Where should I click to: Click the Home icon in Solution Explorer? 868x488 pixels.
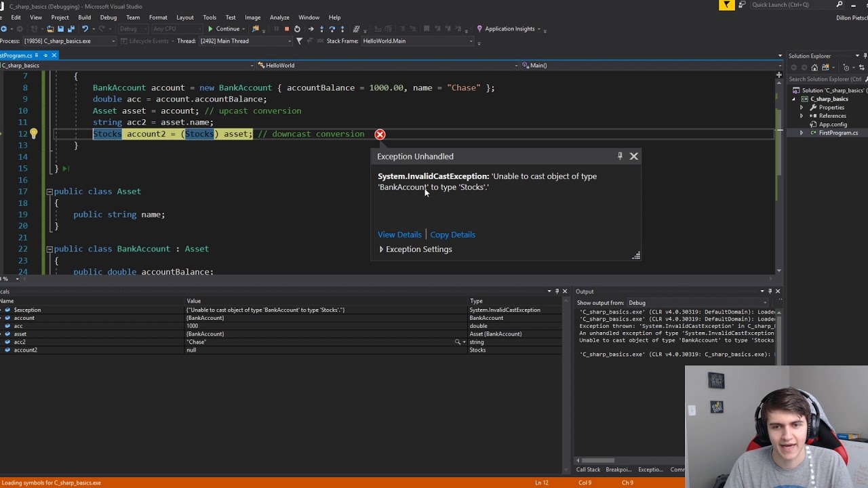pos(814,68)
